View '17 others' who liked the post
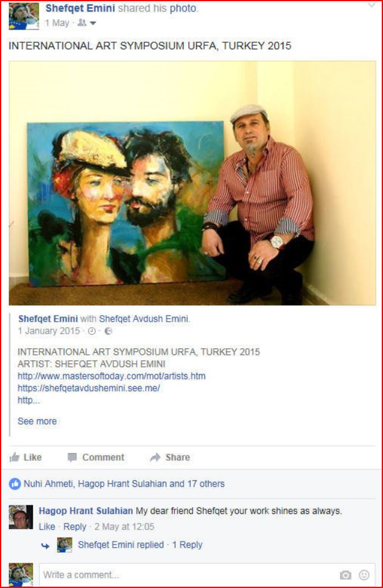The height and width of the screenshot is (588, 383). pos(206,484)
